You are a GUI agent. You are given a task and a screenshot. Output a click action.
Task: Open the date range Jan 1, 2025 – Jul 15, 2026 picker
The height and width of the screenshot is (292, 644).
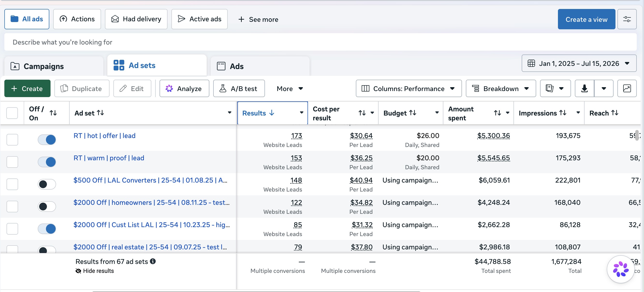click(x=579, y=63)
